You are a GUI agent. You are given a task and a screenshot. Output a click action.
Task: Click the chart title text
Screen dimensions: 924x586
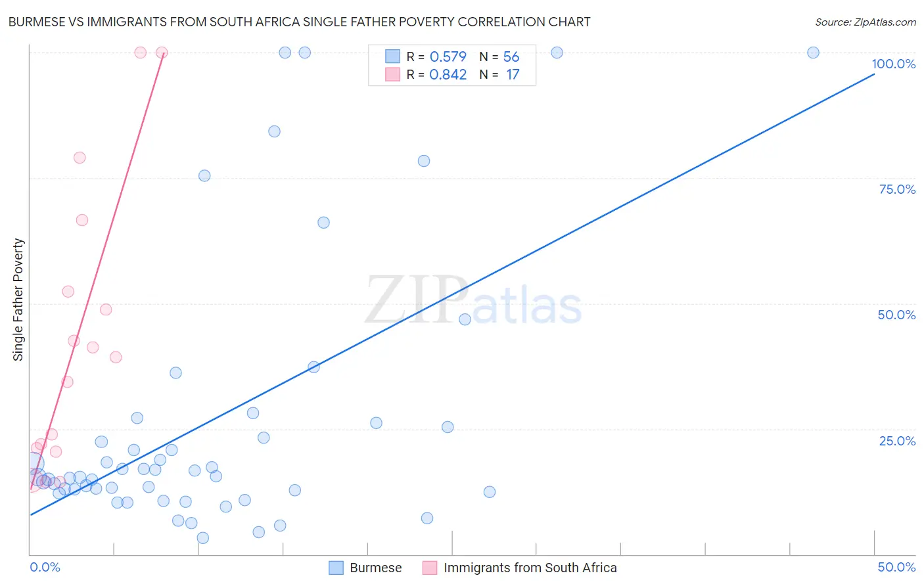point(299,22)
